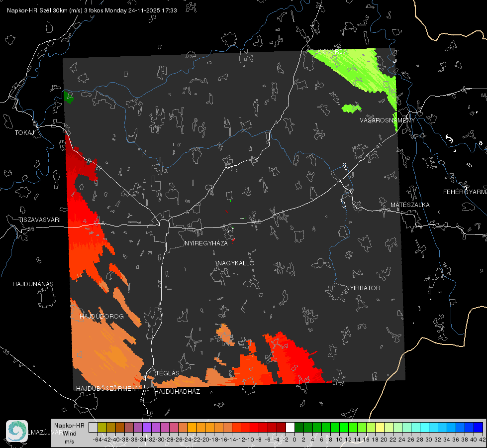Select the VÁSÁROSNAMÉNY town label
The height and width of the screenshot is (448, 487).
coord(388,120)
